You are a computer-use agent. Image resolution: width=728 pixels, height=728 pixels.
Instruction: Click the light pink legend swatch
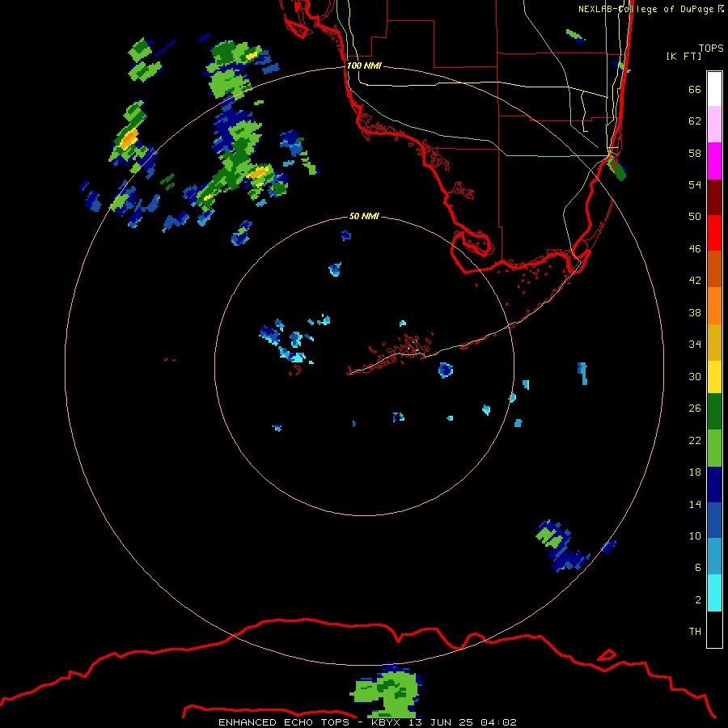714,125
